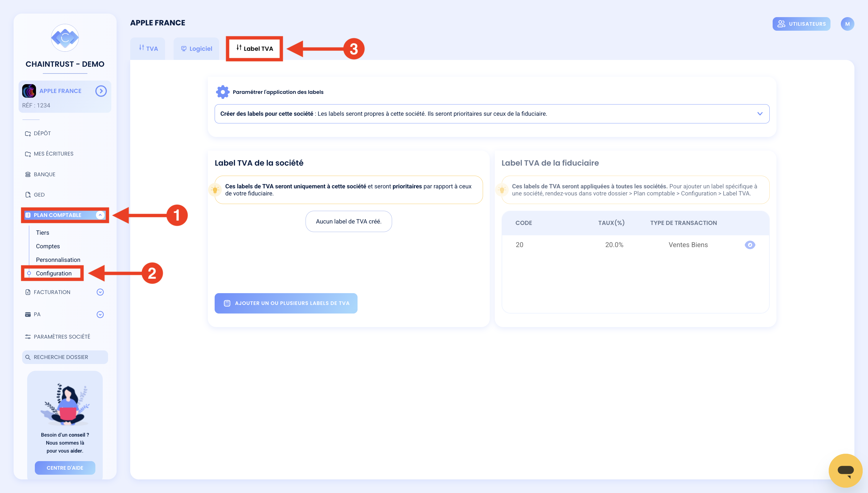Screen dimensions: 868x493
Task: Click the Taux(%) column header
Action: [x=611, y=223]
